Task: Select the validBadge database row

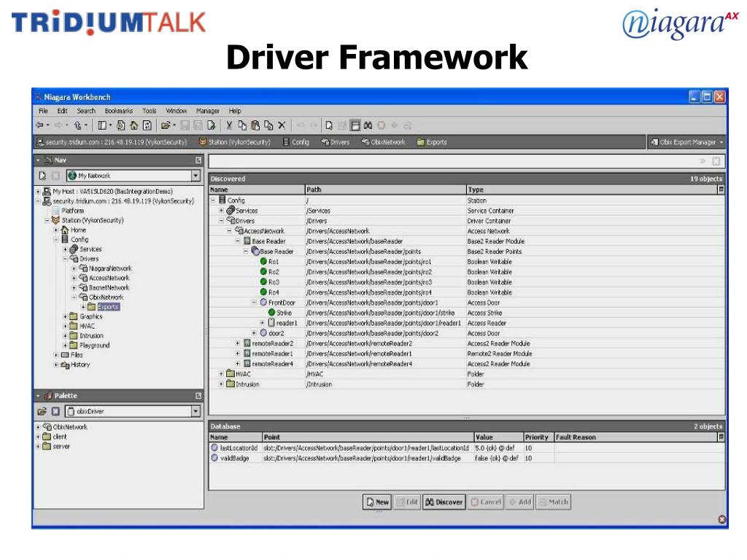Action: pos(466,458)
